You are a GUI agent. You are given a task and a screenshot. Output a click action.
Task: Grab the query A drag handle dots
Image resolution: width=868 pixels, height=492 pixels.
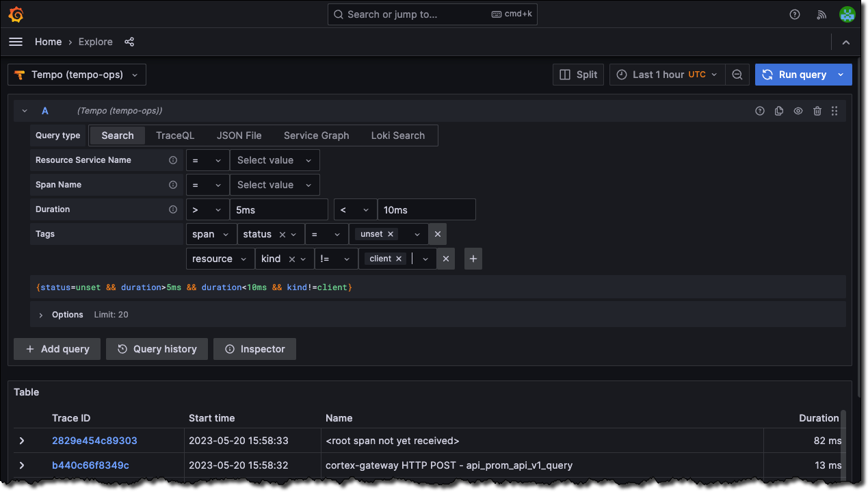point(834,110)
